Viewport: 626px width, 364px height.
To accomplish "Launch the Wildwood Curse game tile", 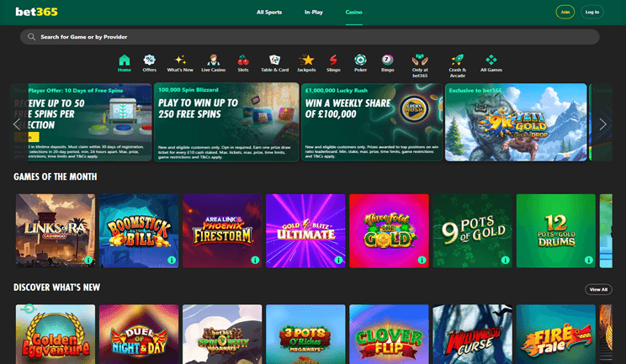I will point(473,335).
